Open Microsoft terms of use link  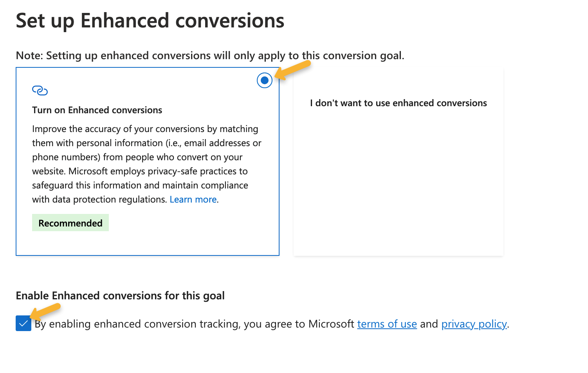pos(387,324)
